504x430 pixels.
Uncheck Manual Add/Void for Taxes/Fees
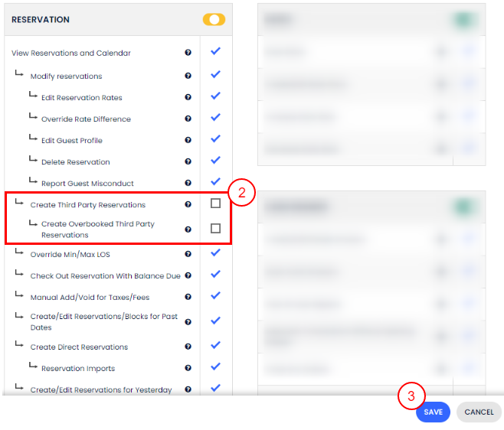(215, 295)
